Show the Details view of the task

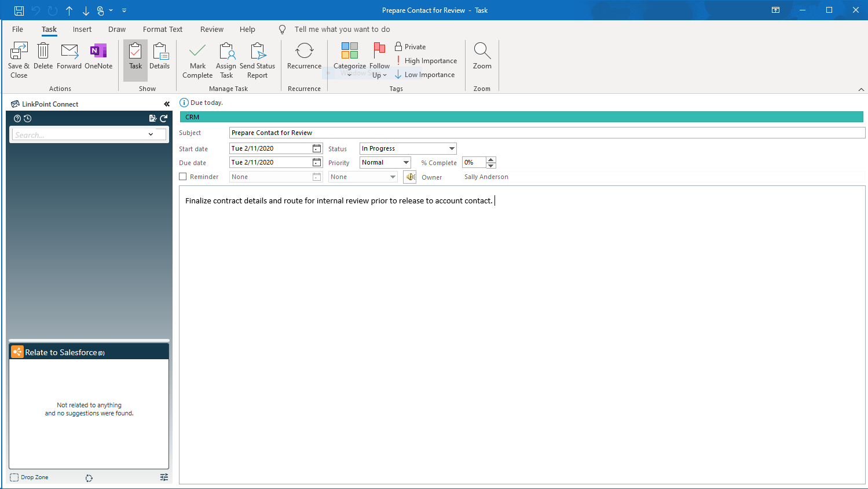[160, 57]
